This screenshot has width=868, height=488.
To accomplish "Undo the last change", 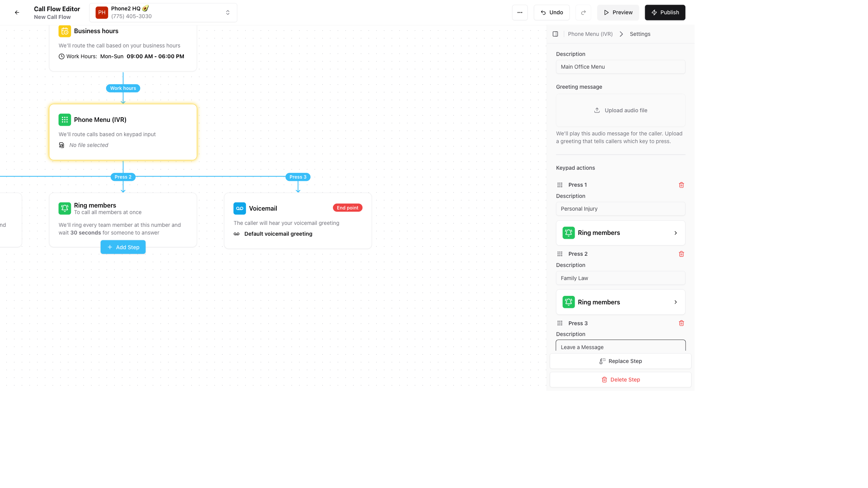I will pyautogui.click(x=552, y=12).
